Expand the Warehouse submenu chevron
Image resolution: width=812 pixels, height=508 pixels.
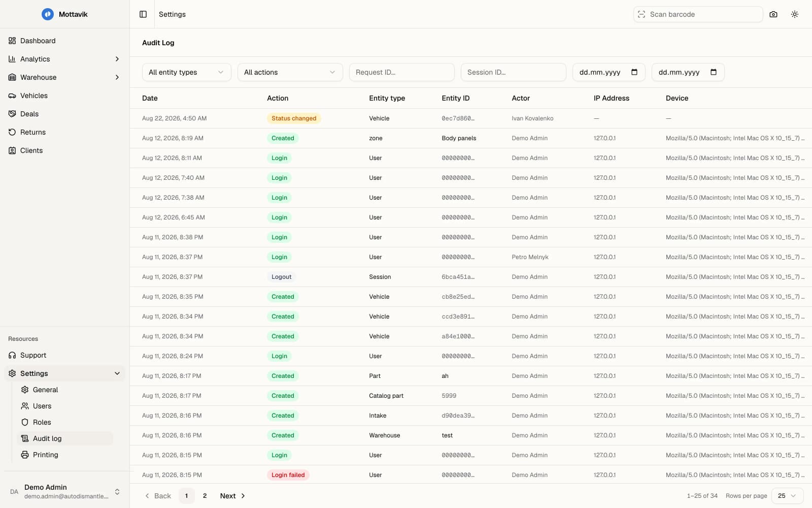(x=117, y=77)
